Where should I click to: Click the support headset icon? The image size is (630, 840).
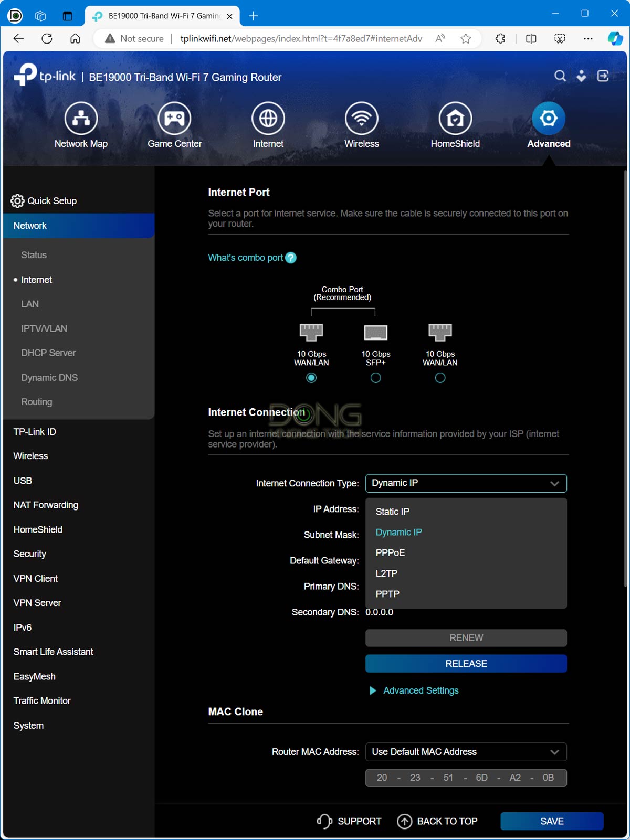[x=324, y=821]
